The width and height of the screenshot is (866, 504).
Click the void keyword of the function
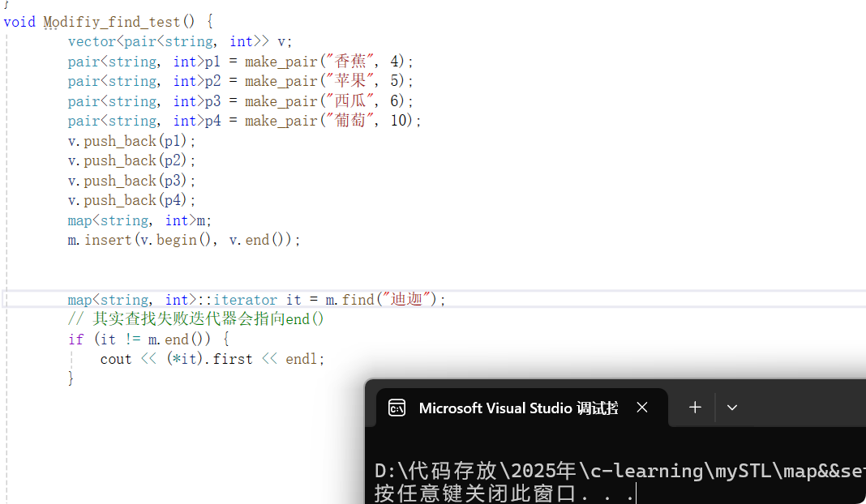tap(19, 22)
